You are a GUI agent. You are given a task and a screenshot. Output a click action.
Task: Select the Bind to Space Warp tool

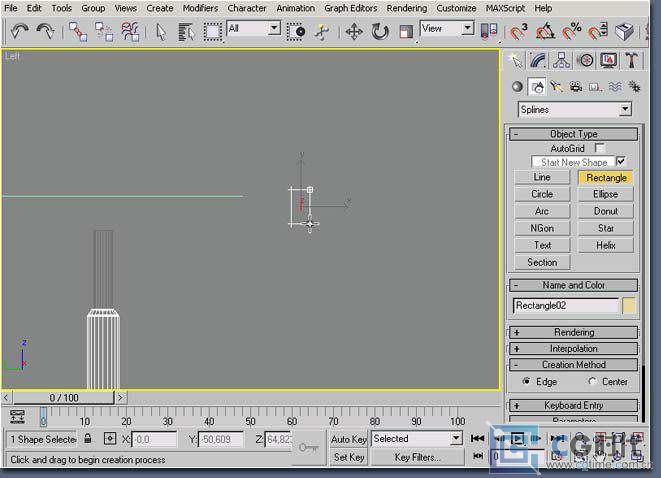click(x=130, y=32)
